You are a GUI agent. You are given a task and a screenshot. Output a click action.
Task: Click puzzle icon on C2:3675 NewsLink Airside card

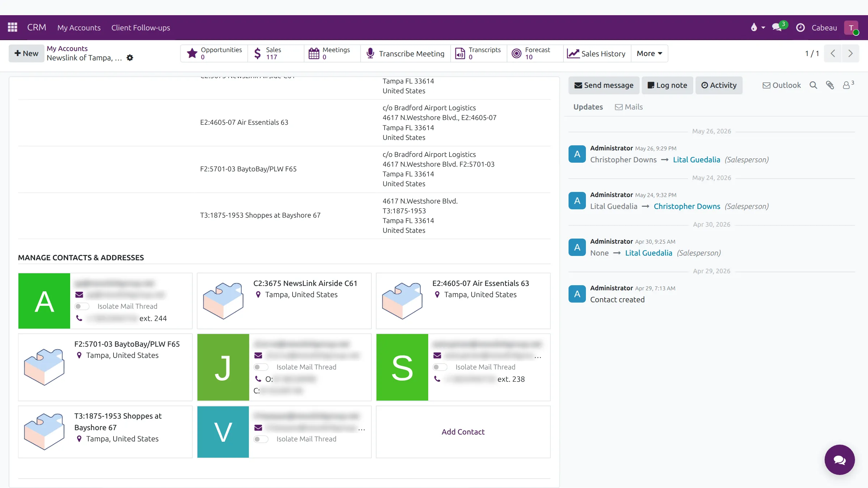point(223,301)
